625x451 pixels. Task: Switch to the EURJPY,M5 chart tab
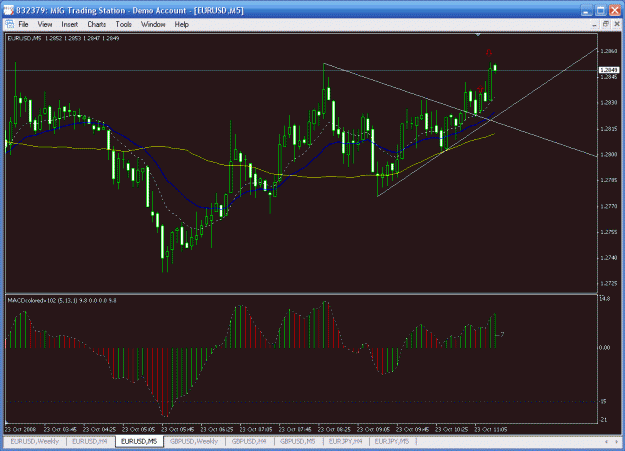(392, 441)
